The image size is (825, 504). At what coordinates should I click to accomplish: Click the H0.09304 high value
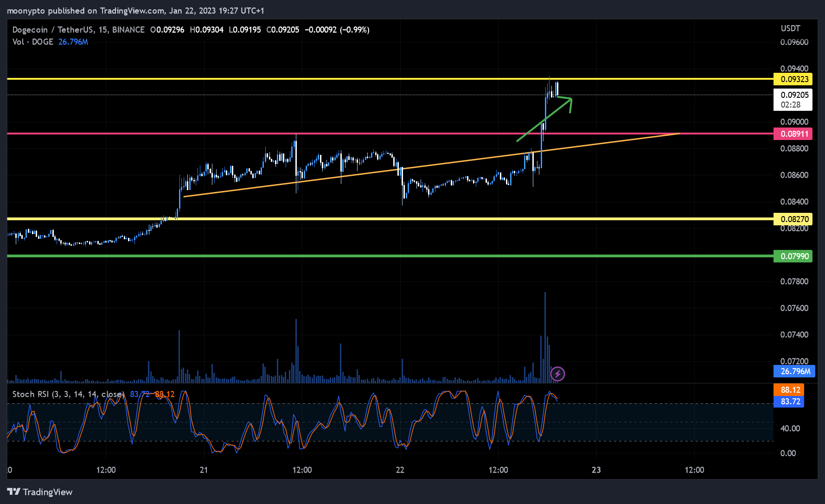(207, 30)
